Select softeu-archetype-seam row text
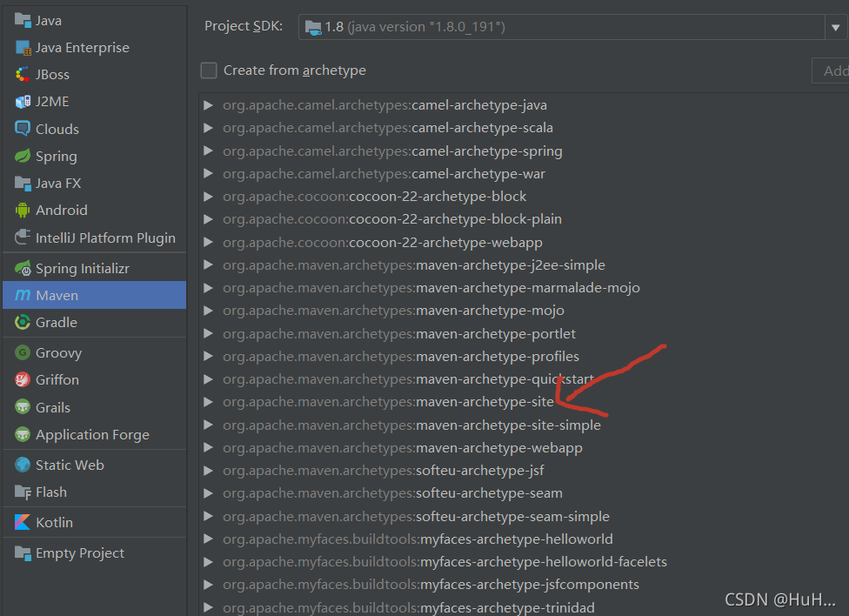The image size is (849, 616). 392,493
